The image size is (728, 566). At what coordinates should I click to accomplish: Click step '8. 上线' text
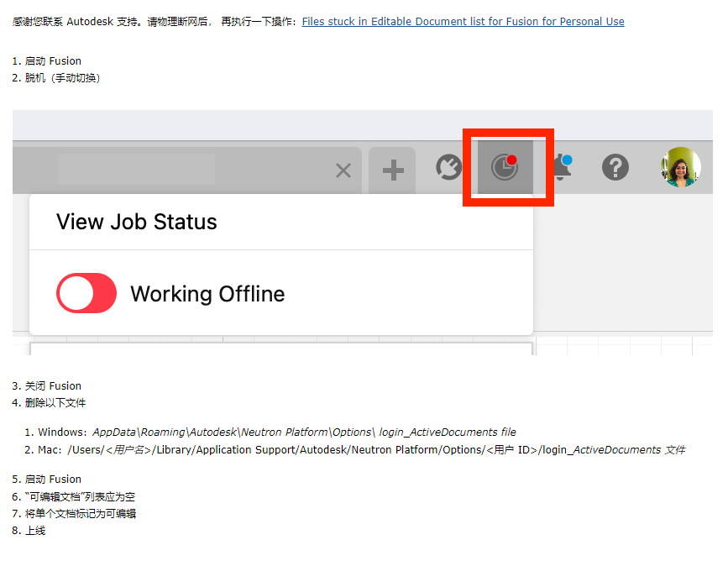click(29, 531)
